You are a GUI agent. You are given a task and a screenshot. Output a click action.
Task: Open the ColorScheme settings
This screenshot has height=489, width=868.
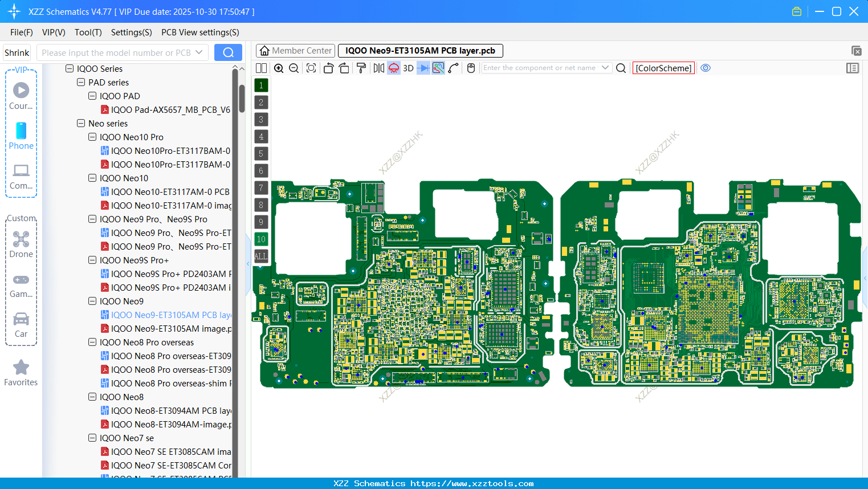point(663,68)
